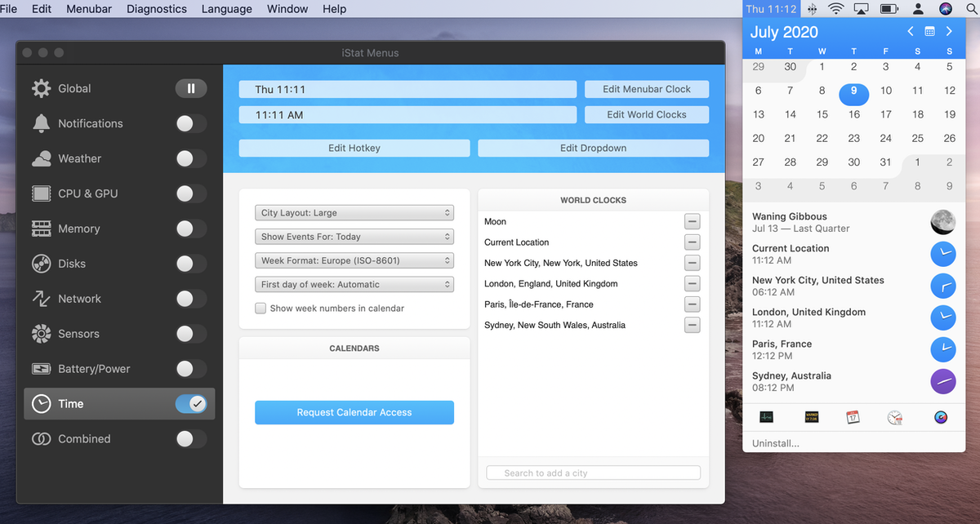This screenshot has height=524, width=980.
Task: Open the Window menu
Action: click(287, 9)
